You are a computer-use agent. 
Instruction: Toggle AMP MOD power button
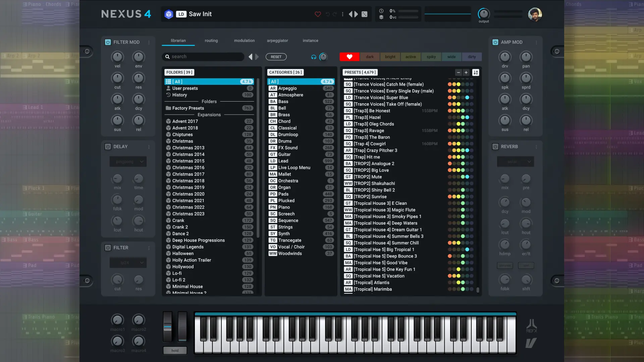[495, 42]
